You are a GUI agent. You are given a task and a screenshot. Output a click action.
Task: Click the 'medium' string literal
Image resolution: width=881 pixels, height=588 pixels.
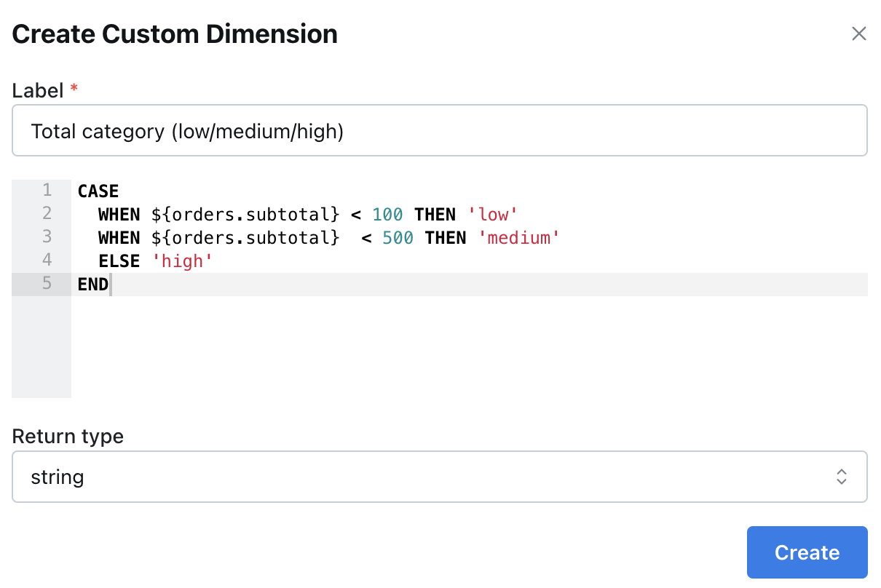pos(519,238)
